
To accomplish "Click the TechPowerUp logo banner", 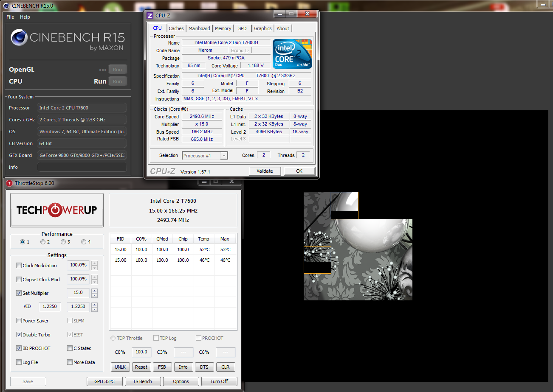I will (57, 210).
